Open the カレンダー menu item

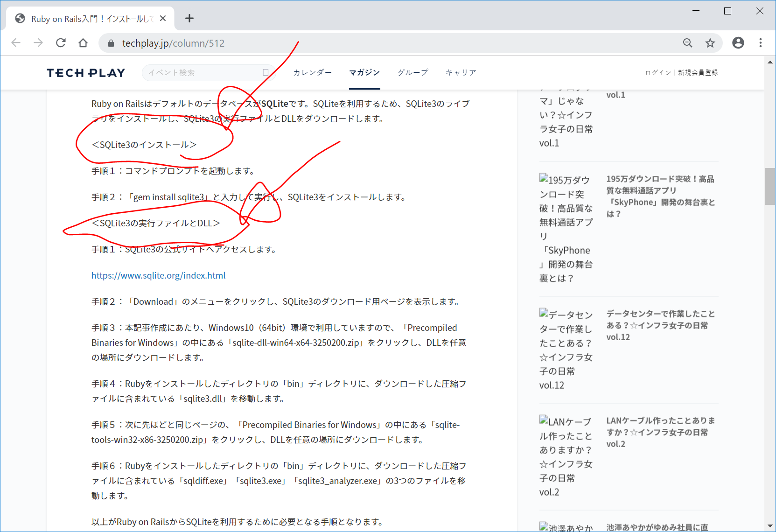(312, 72)
